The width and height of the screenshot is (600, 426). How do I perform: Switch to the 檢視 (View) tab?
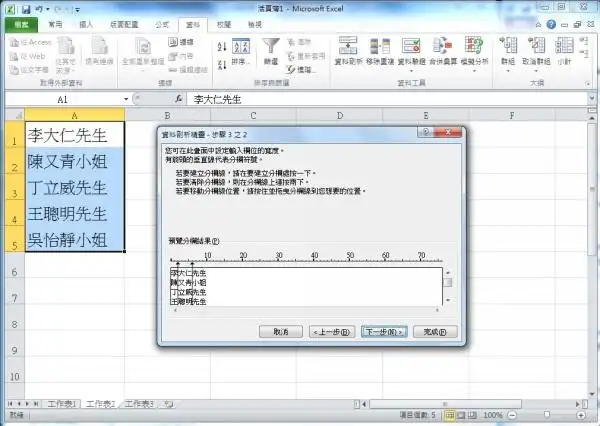tap(255, 25)
